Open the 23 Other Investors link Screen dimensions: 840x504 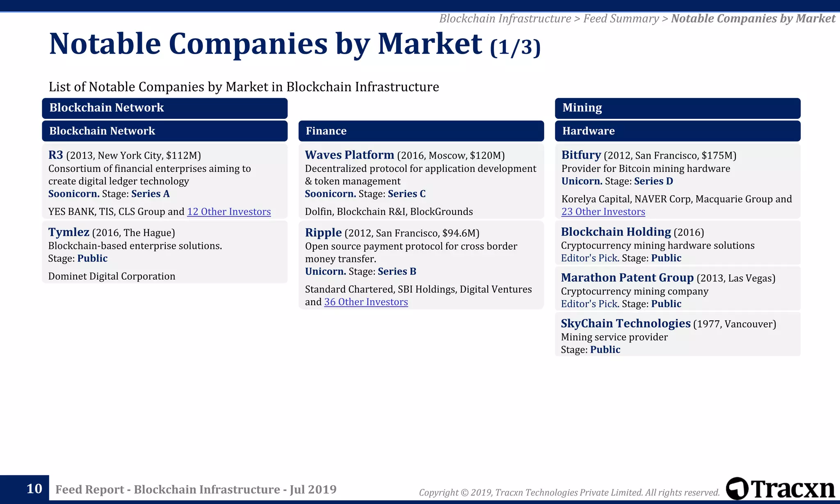[603, 212]
